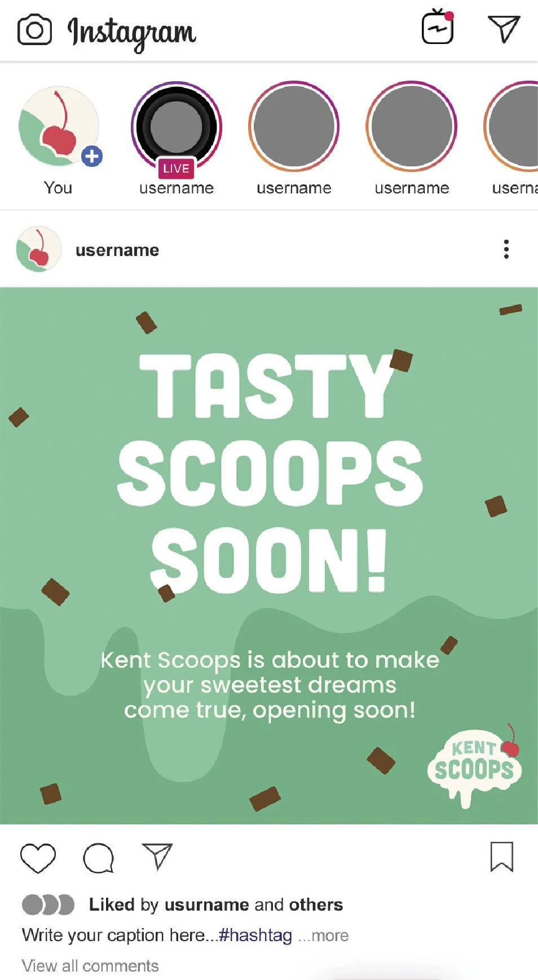This screenshot has height=980, width=538.
Task: Open usurname in the liked-by line
Action: click(207, 904)
